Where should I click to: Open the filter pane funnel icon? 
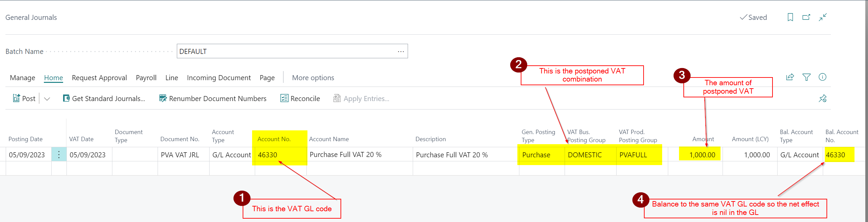(806, 77)
